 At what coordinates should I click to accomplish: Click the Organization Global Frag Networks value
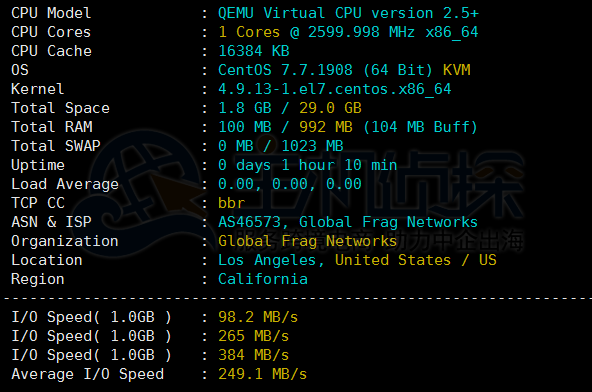pos(307,241)
